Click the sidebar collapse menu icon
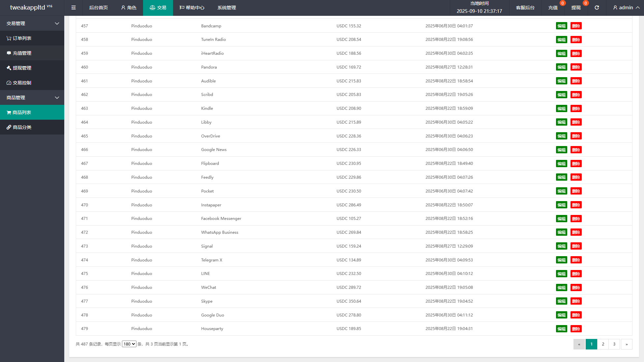This screenshot has width=644, height=362. (x=73, y=8)
